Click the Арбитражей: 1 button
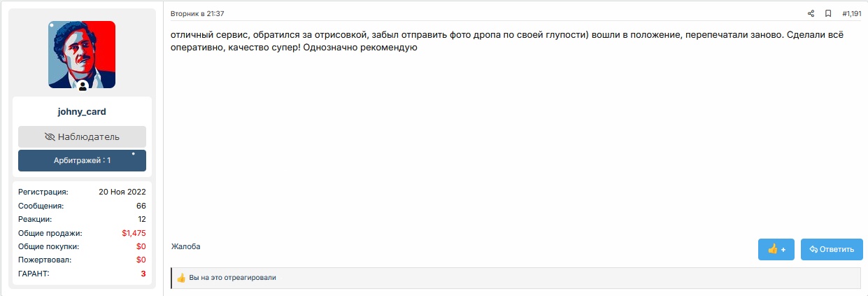The width and height of the screenshot is (868, 296). click(82, 160)
